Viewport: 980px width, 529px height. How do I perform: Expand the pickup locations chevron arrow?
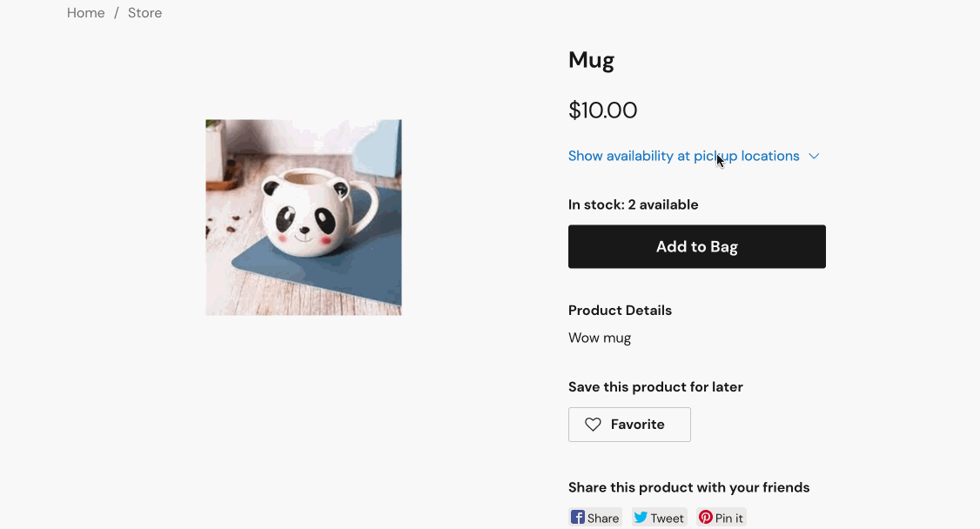(x=814, y=157)
